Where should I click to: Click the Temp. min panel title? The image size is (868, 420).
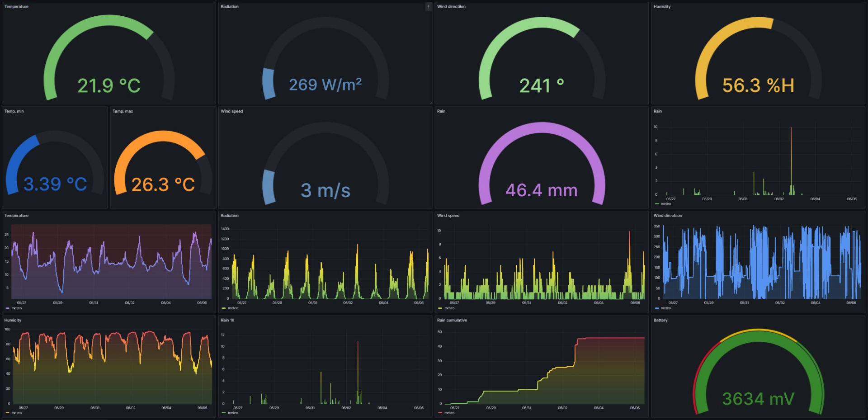[x=14, y=111]
